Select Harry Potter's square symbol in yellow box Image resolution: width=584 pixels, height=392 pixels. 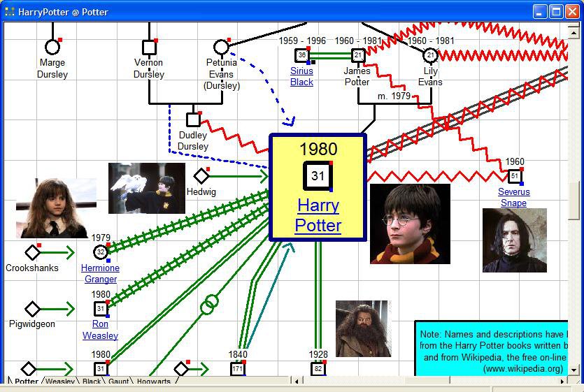point(318,175)
